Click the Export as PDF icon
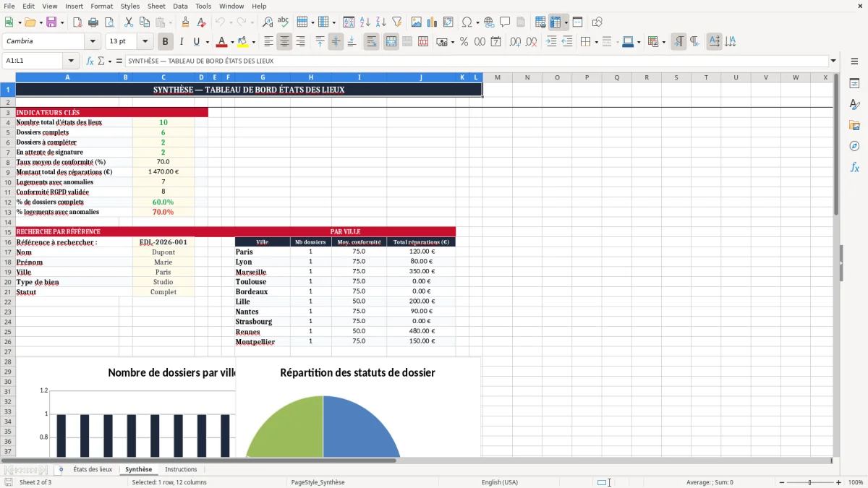 (77, 22)
